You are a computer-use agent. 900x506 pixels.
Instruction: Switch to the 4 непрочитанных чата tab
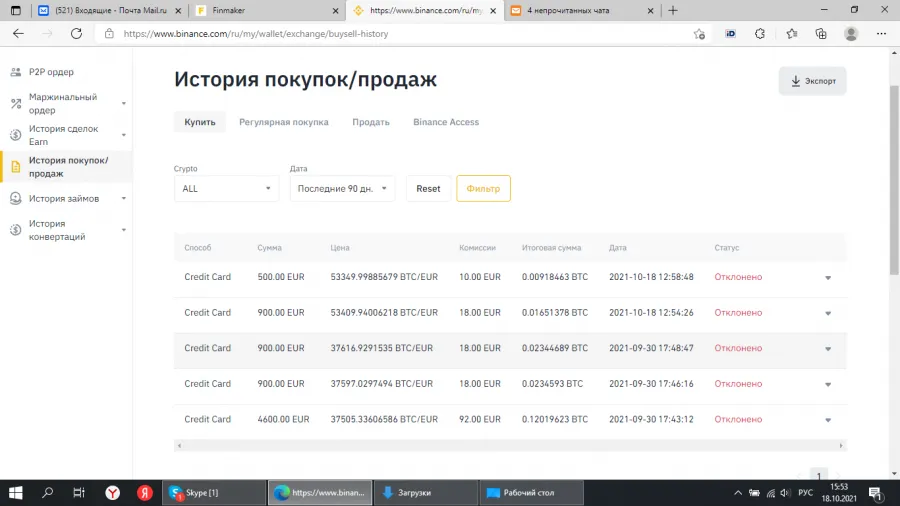582,10
